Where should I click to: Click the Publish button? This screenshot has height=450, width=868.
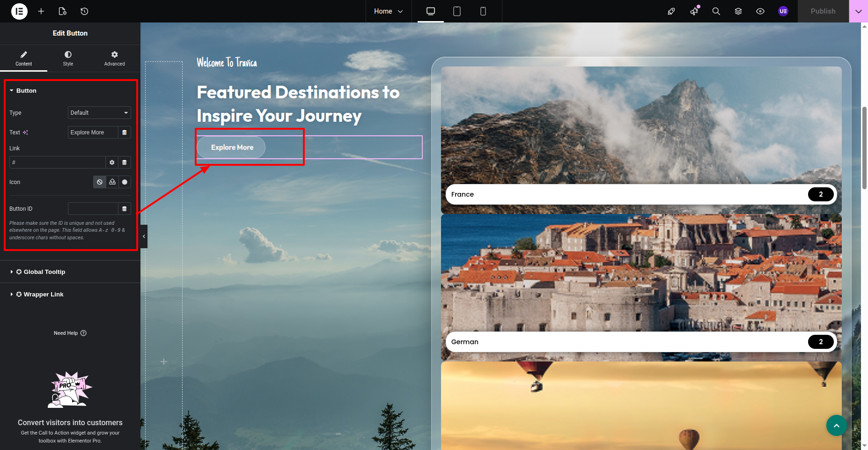(x=823, y=11)
